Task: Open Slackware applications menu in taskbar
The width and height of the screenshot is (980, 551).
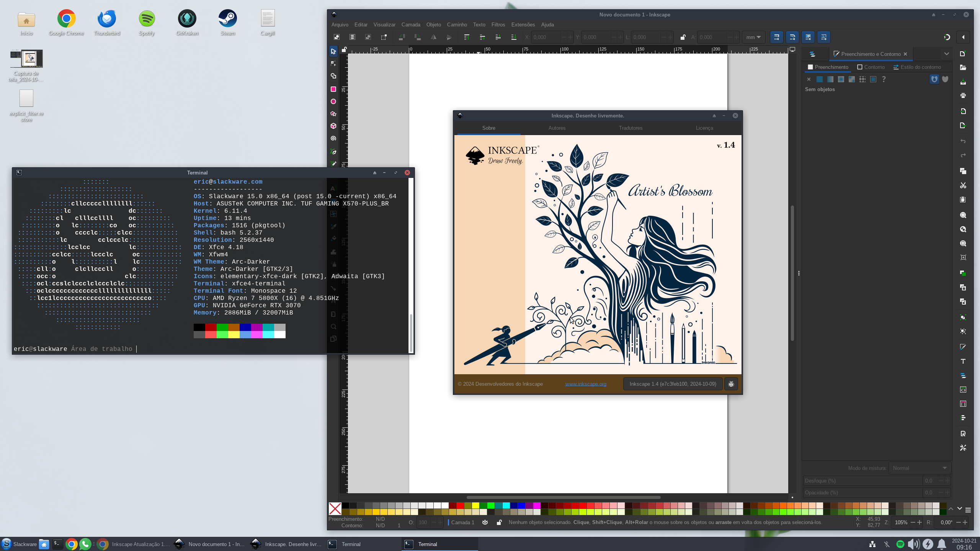Action: pyautogui.click(x=20, y=544)
